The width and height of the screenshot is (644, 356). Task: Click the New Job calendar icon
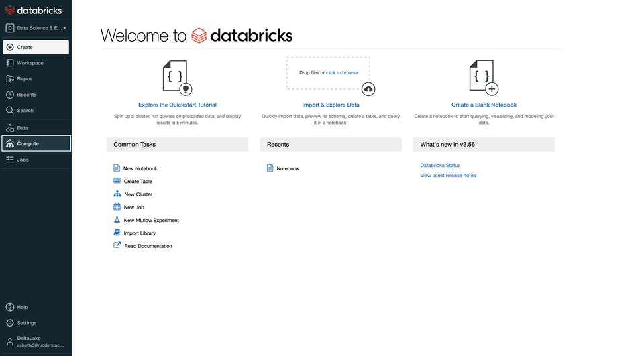[117, 207]
